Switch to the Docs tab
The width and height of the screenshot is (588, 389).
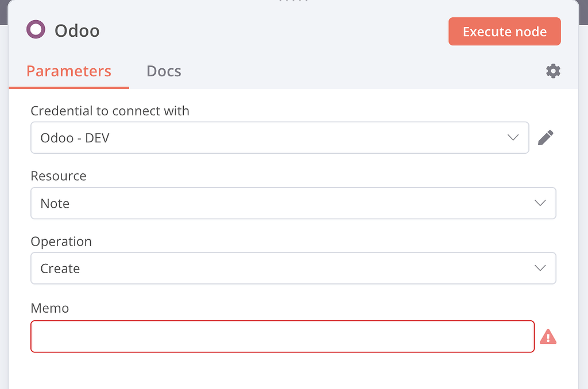pos(163,71)
